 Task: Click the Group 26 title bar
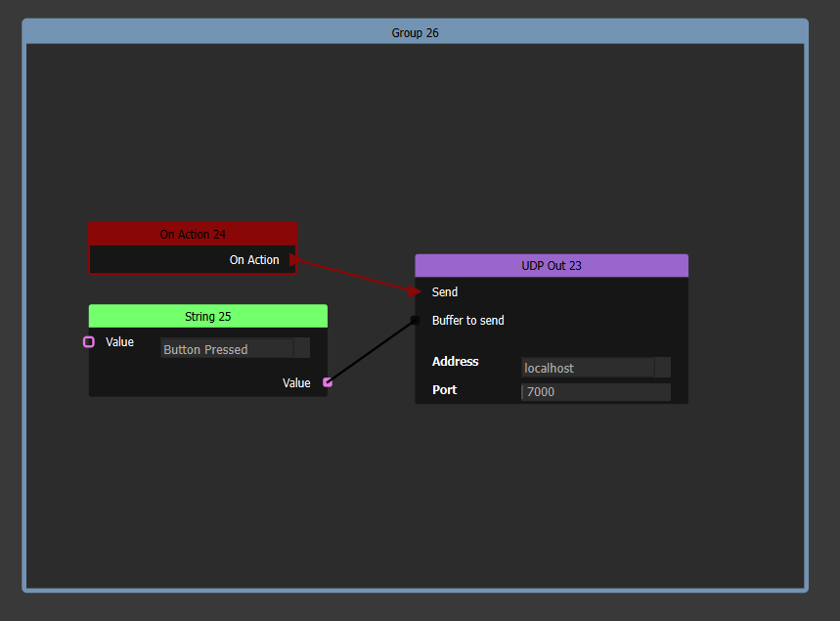tap(415, 32)
